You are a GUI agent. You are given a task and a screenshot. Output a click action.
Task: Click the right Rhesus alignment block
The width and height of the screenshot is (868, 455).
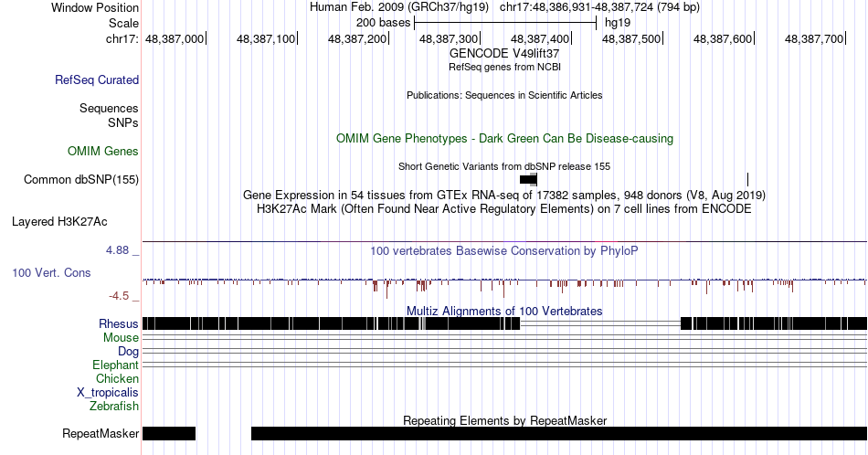coord(774,323)
